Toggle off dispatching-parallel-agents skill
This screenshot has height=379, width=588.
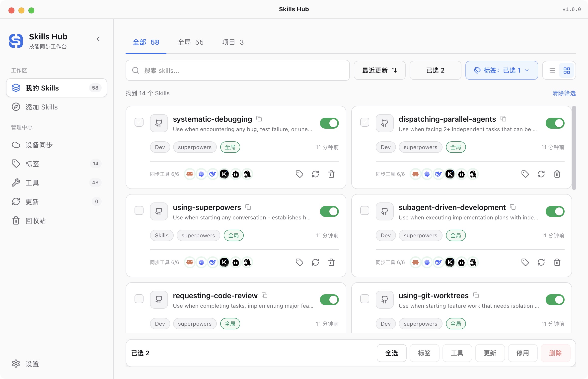[555, 123]
